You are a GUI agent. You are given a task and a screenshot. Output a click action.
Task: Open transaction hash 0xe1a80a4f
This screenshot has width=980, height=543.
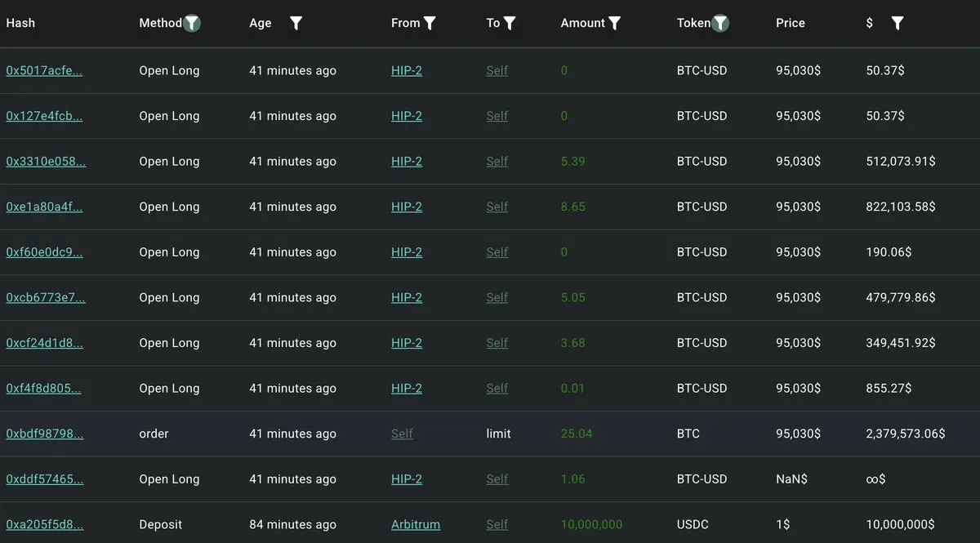[44, 207]
